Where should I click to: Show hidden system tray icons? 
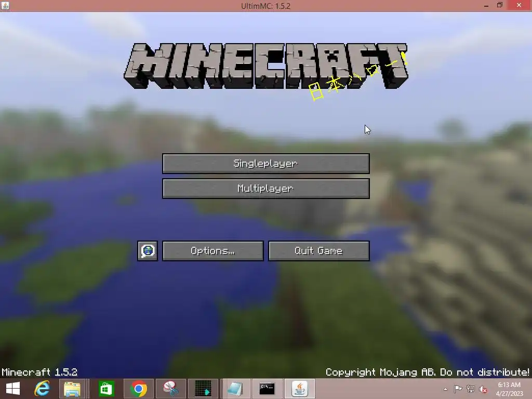(445, 389)
